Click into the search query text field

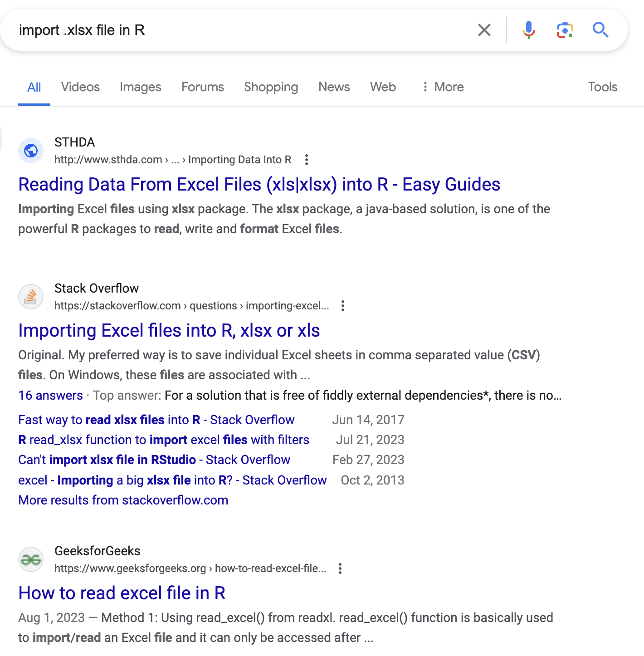[x=227, y=30]
